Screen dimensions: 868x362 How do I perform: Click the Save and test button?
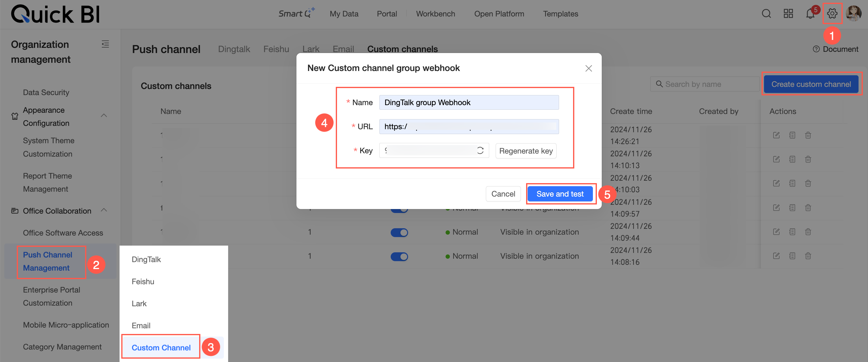560,194
